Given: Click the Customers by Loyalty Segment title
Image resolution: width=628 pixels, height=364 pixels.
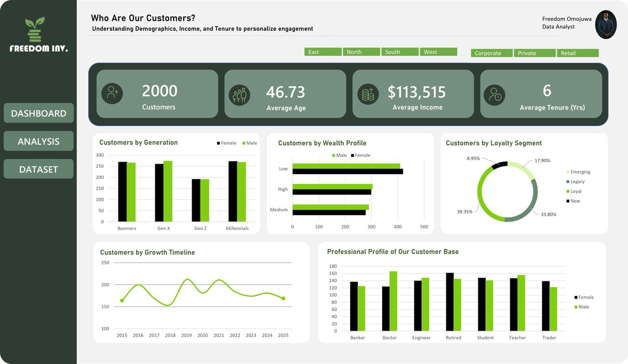Looking at the screenshot, I should tap(494, 143).
